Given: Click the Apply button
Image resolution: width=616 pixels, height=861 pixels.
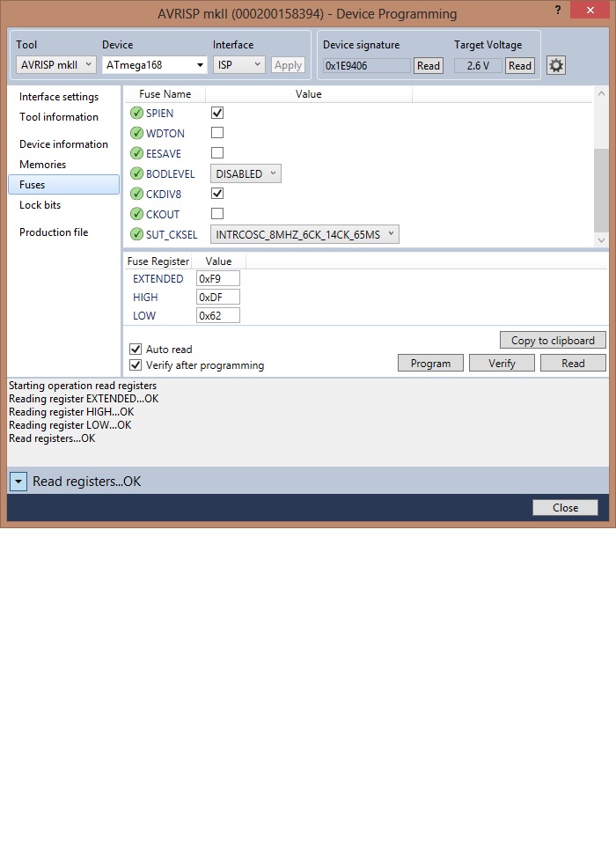Looking at the screenshot, I should 289,65.
